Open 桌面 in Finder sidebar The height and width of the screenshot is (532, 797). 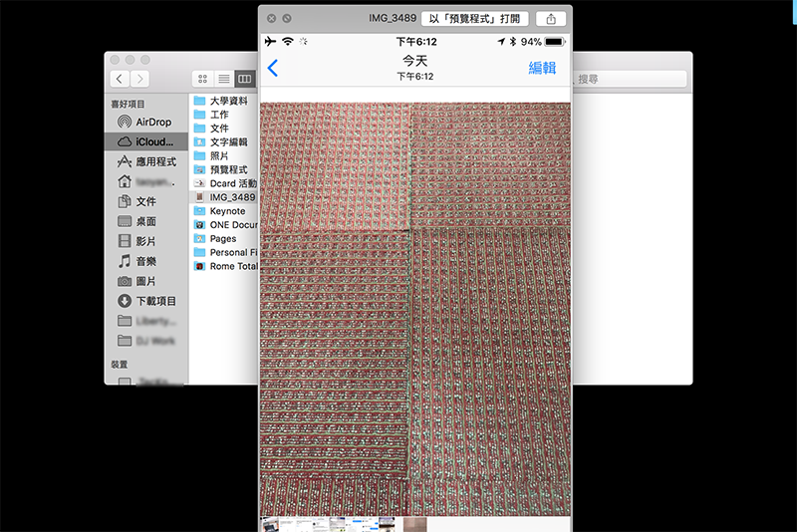[146, 221]
